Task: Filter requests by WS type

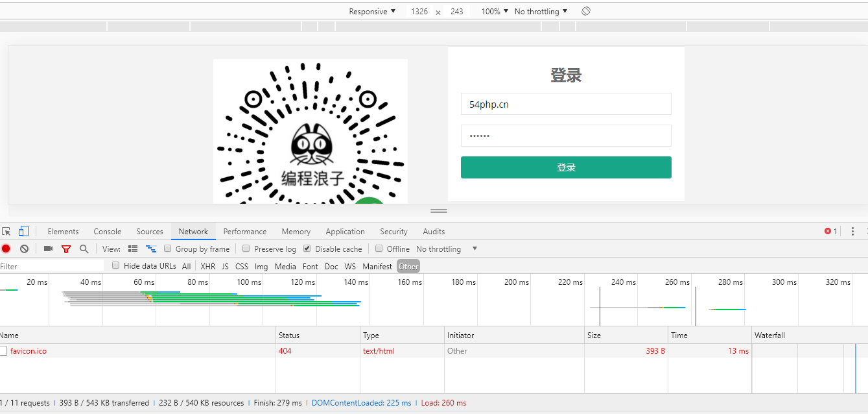Action: [x=350, y=266]
